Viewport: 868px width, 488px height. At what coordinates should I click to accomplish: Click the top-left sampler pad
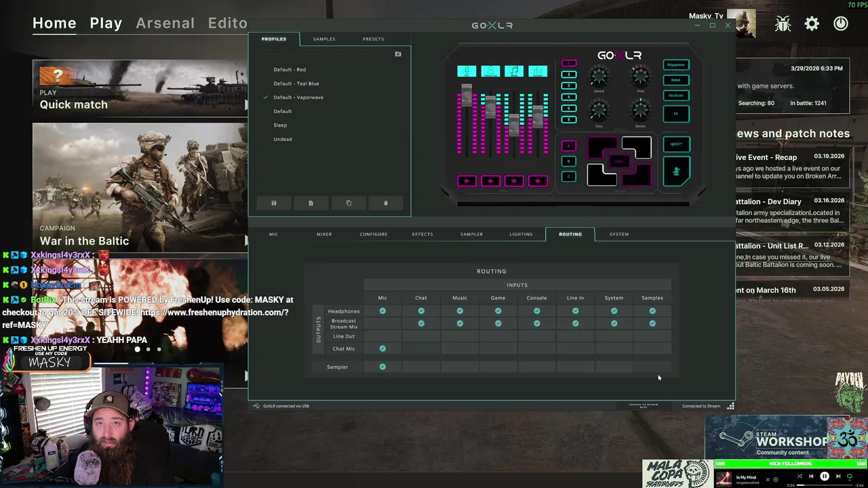[600, 146]
